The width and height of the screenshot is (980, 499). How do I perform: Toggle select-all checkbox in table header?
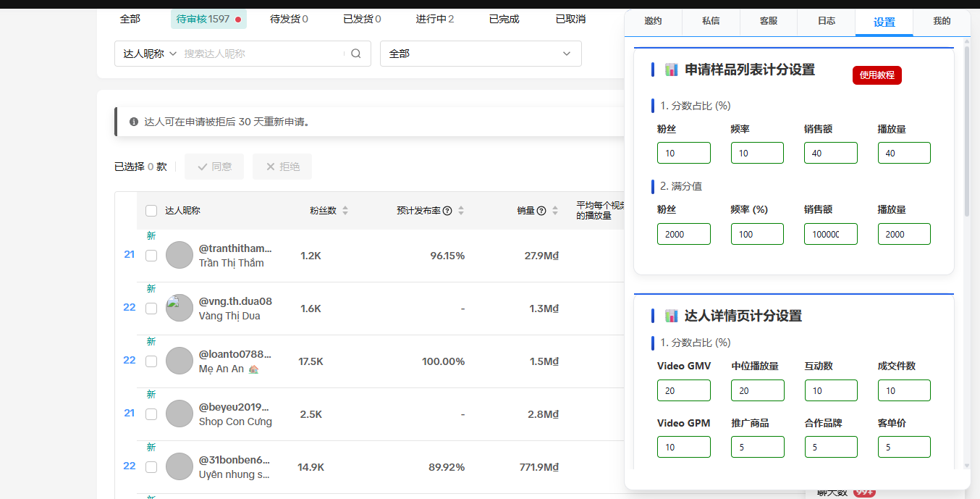[x=151, y=211]
